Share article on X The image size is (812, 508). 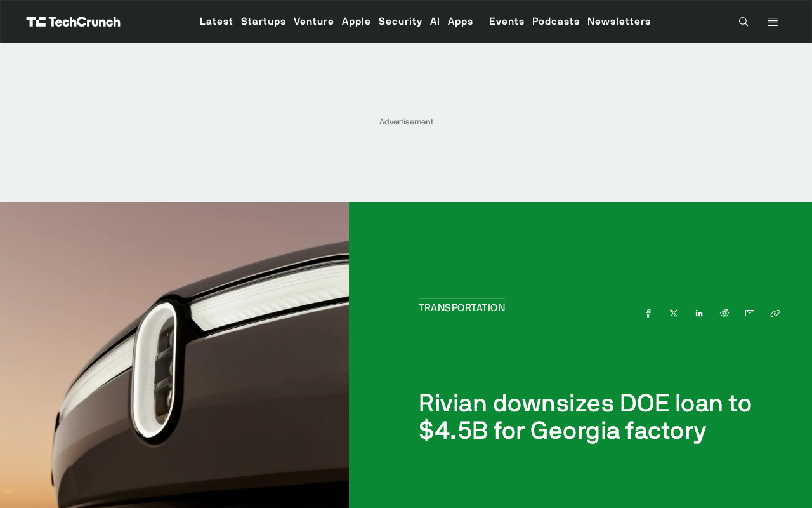click(x=674, y=313)
